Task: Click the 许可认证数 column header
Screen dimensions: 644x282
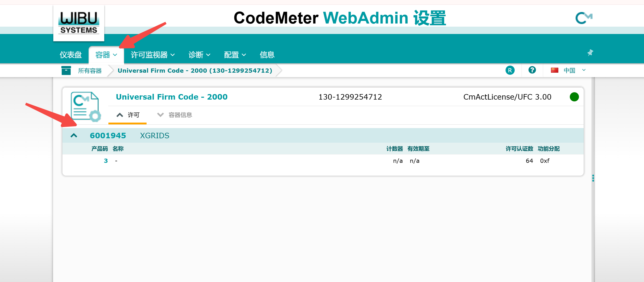Action: tap(519, 149)
